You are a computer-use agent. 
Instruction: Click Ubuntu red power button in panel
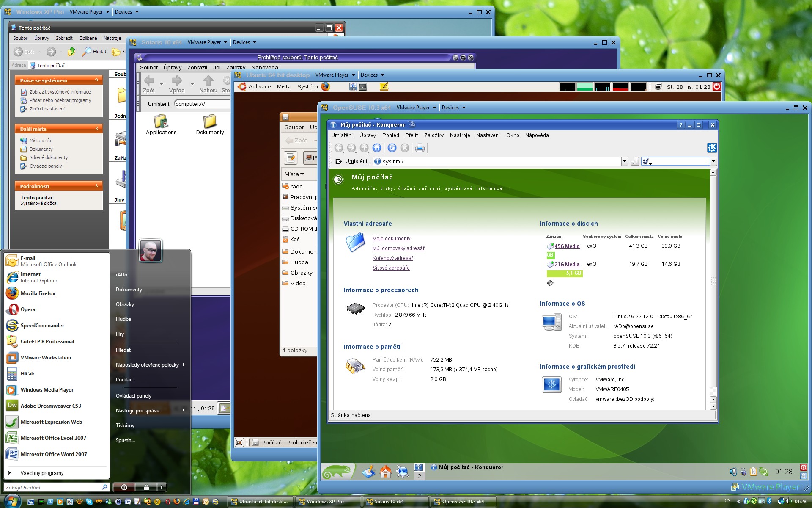pyautogui.click(x=716, y=86)
